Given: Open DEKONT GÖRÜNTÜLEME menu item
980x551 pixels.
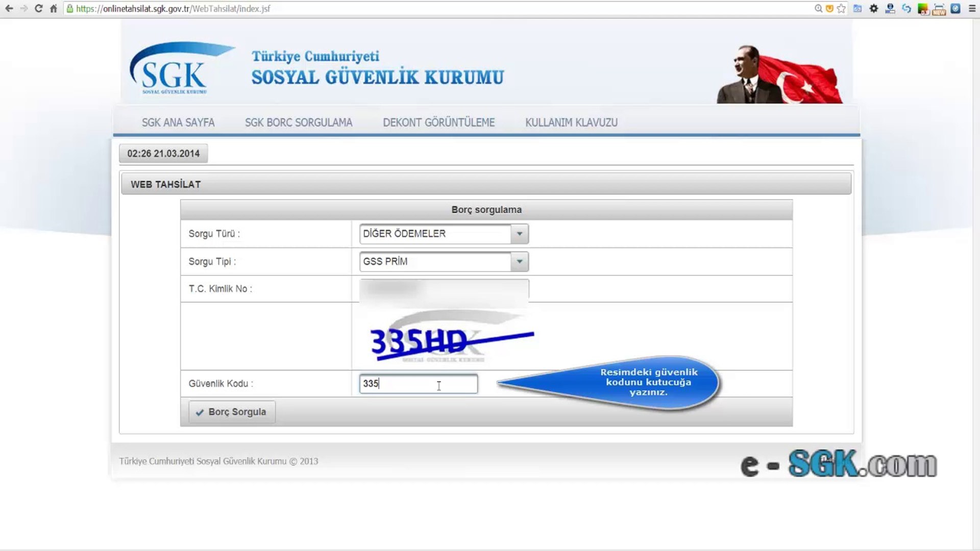Looking at the screenshot, I should [438, 122].
